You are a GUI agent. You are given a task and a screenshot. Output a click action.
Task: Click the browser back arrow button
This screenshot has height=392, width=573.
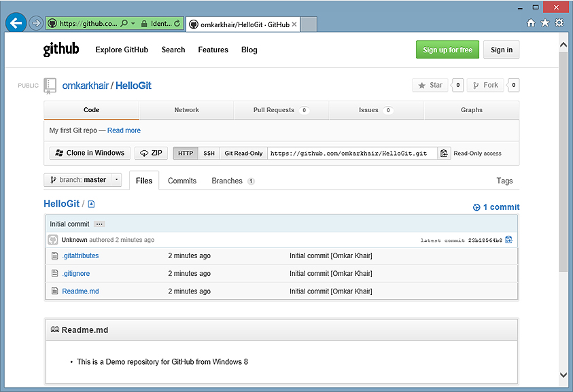tap(16, 23)
